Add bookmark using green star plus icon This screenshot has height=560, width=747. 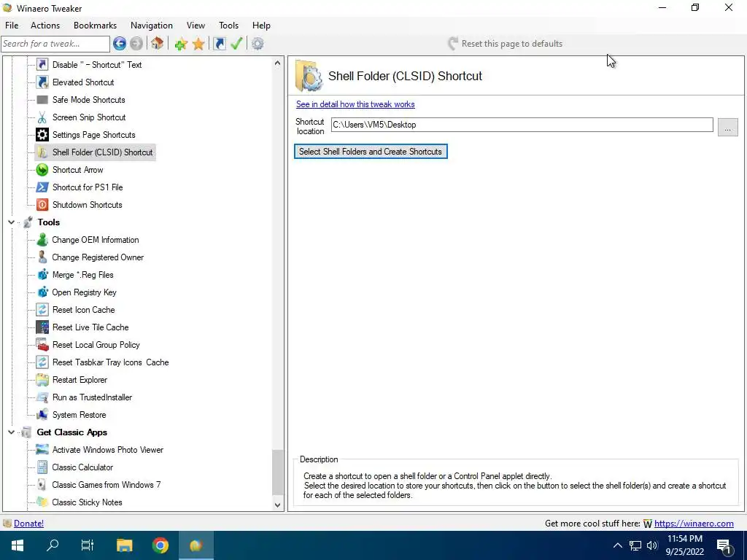pos(181,44)
